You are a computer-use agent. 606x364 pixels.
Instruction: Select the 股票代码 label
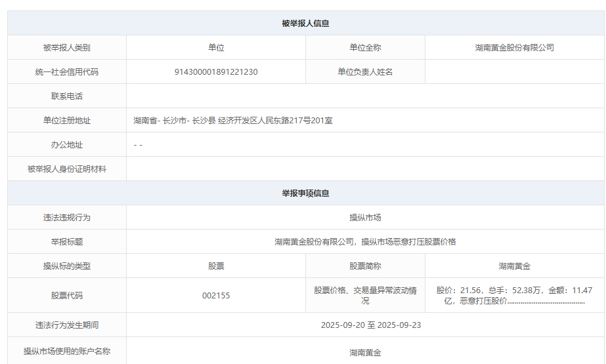[x=67, y=296]
